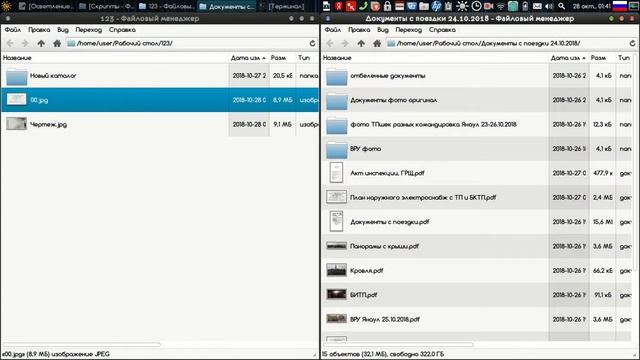Go back in the 123 file manager window
Viewport: 640px width, 360px height.
tap(10, 43)
